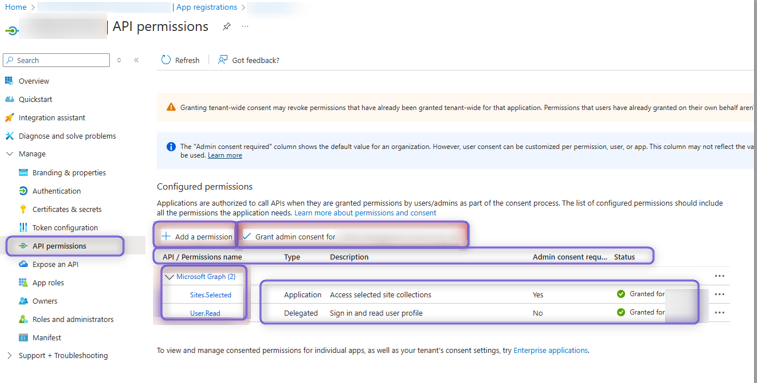Open the User.Read permission link

pos(205,313)
